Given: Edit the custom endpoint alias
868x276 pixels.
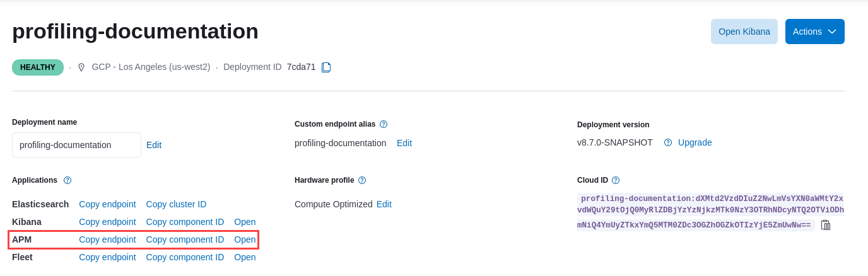Looking at the screenshot, I should [x=404, y=143].
